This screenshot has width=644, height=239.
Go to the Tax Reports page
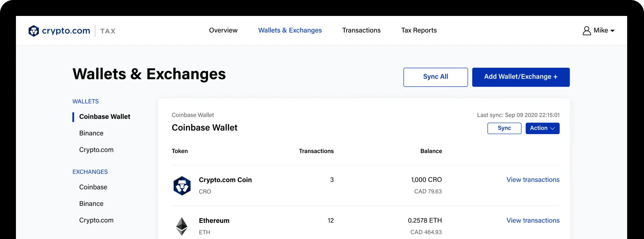coord(419,30)
